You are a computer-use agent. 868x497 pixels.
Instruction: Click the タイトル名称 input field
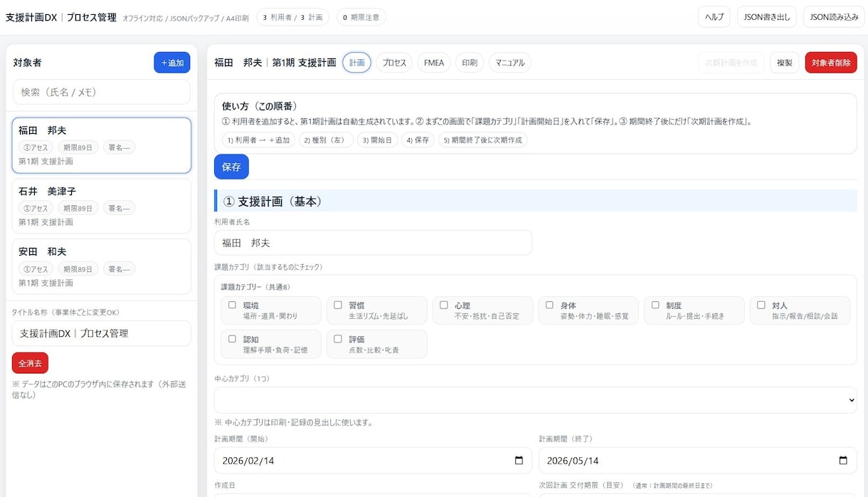(x=102, y=333)
